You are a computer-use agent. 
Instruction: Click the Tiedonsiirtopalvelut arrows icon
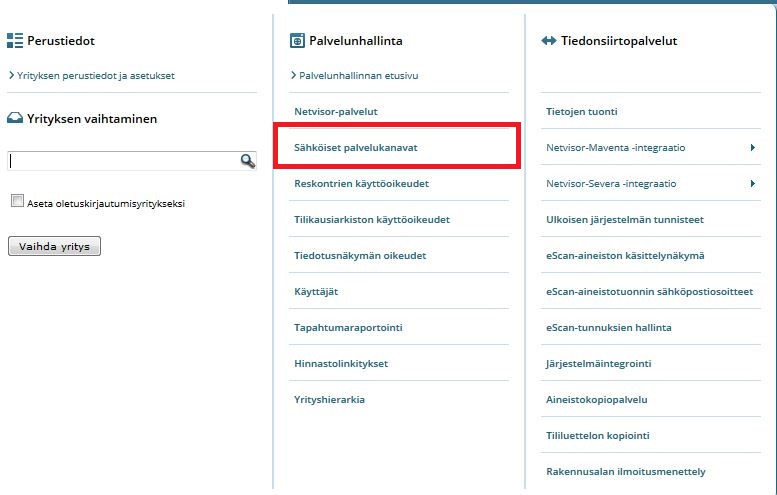[x=547, y=41]
